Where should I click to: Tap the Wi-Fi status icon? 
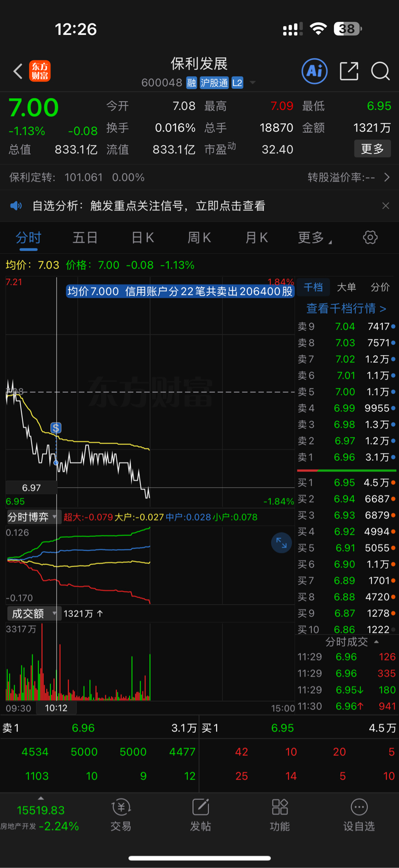tap(318, 29)
